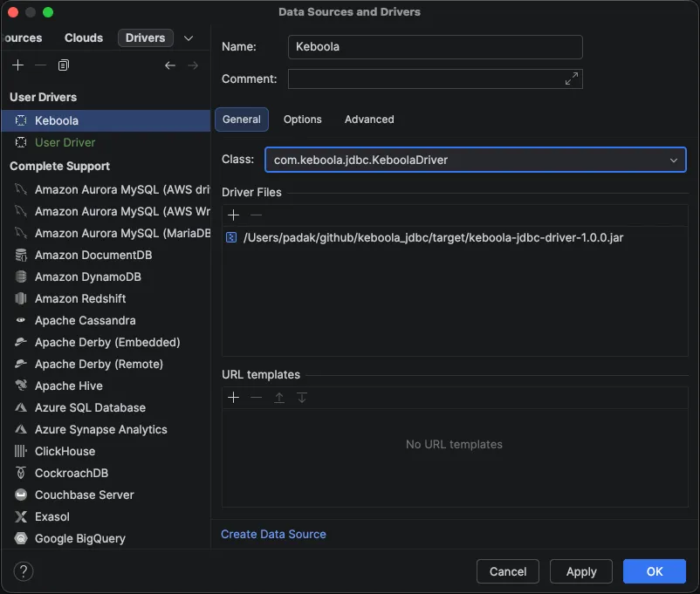The width and height of the screenshot is (700, 594).
Task: Select Apache Derby (Remote) driver
Action: click(x=106, y=365)
